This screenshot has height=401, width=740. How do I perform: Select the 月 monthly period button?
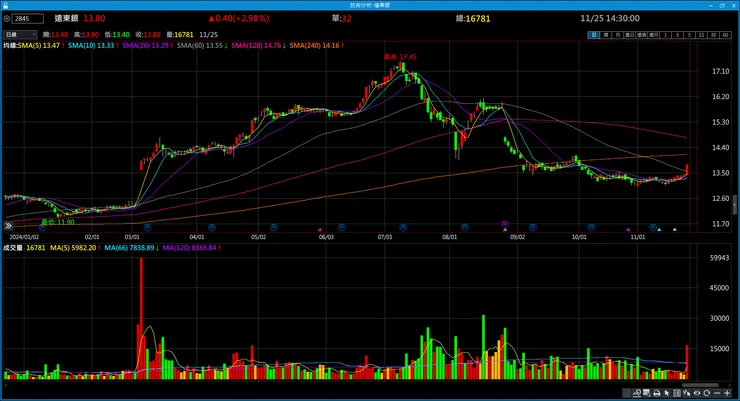(x=617, y=35)
